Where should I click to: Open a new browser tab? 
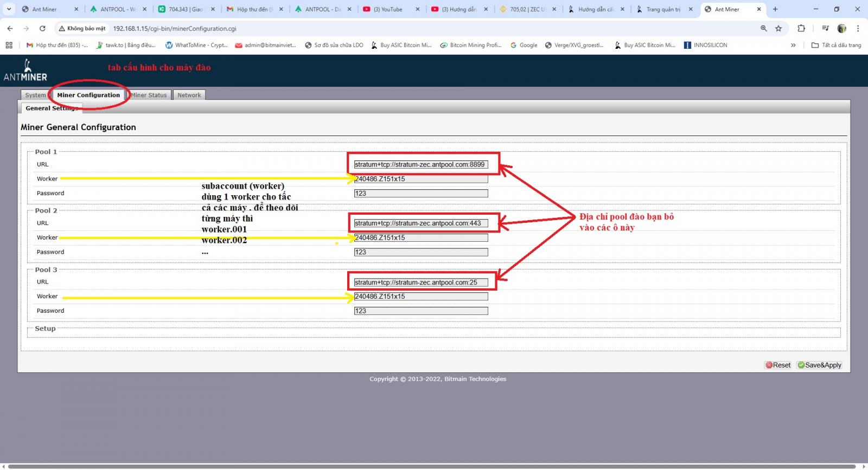point(775,9)
